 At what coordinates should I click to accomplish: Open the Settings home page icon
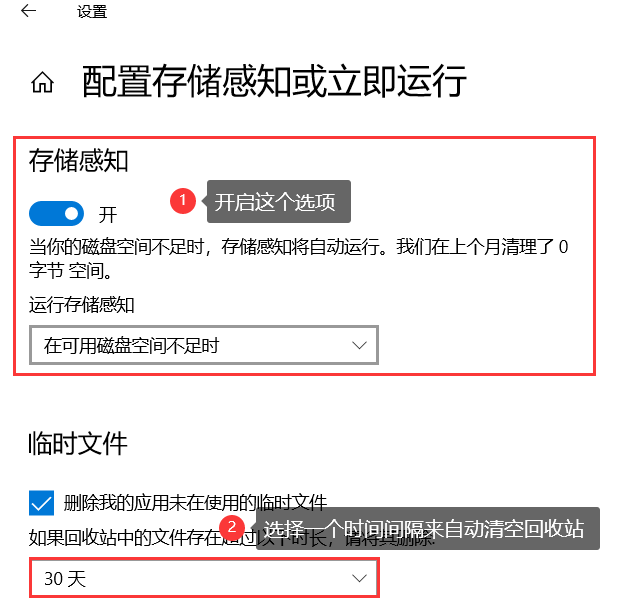click(42, 82)
